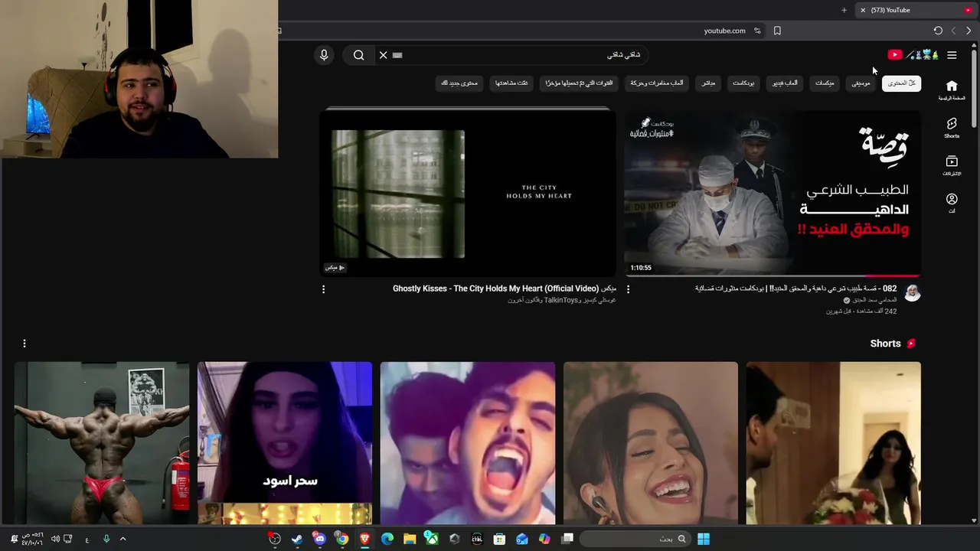980x551 pixels.
Task: Reload the page in the browser
Action: (x=938, y=31)
